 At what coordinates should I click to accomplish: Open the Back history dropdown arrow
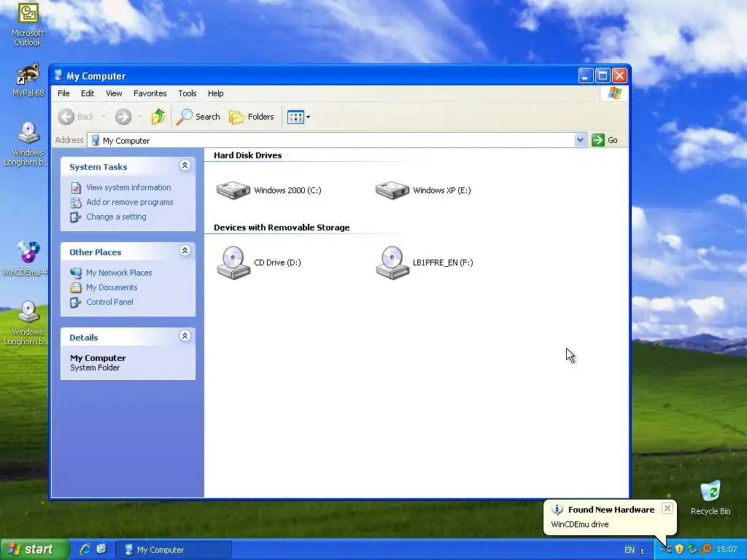[x=103, y=117]
